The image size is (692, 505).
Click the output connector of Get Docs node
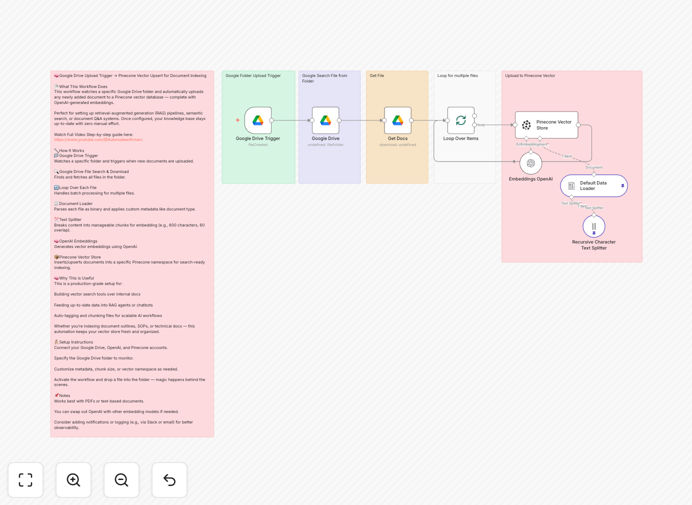(x=411, y=120)
